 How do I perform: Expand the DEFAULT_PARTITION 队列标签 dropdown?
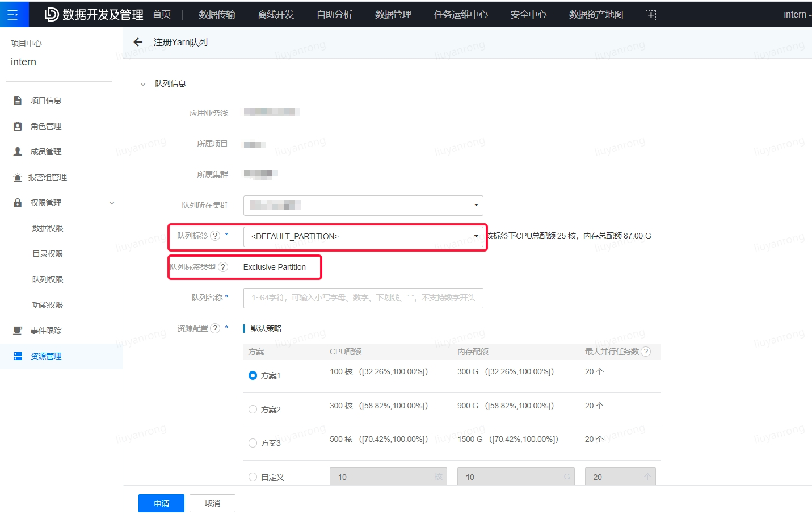click(x=476, y=236)
